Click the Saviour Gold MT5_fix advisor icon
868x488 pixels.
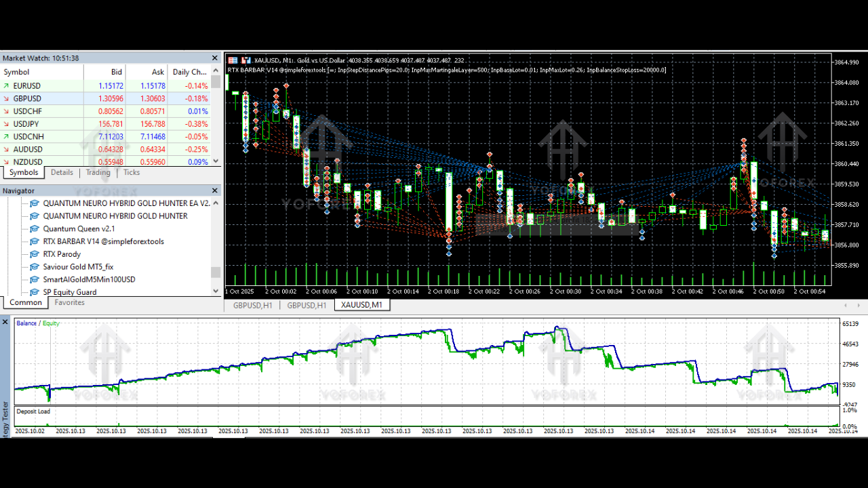(35, 267)
